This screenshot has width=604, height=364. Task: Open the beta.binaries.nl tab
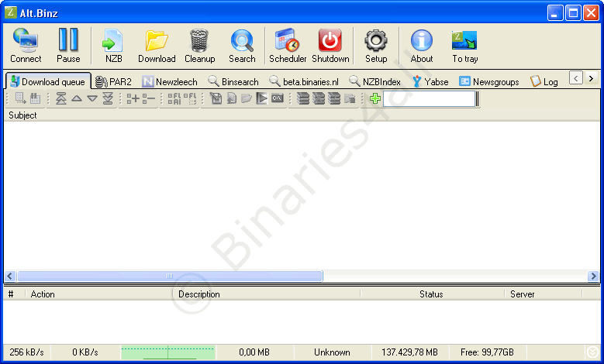pyautogui.click(x=304, y=81)
